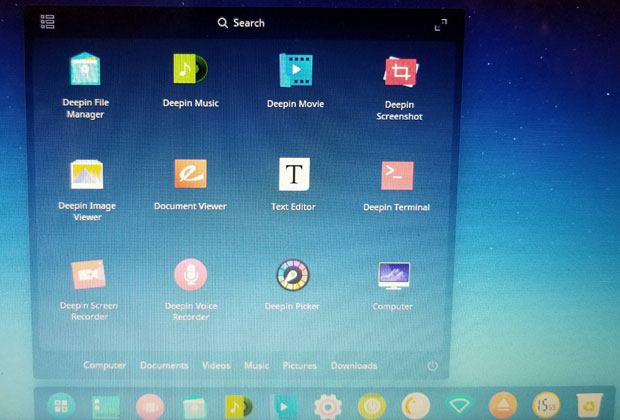Start Deepin Screenshot tool

point(400,72)
